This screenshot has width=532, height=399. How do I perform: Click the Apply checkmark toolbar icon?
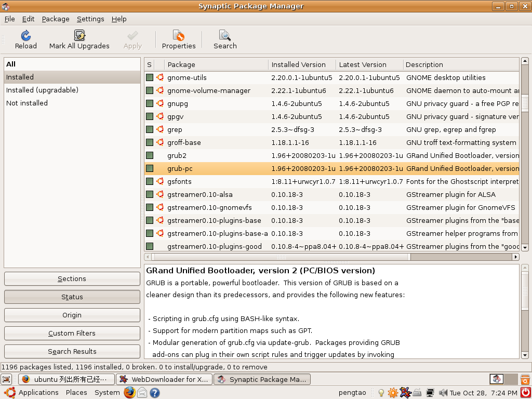pos(132,35)
